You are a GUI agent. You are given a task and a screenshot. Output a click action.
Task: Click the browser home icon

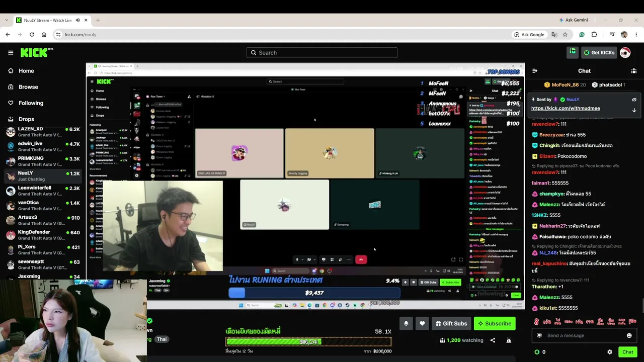coord(44,35)
